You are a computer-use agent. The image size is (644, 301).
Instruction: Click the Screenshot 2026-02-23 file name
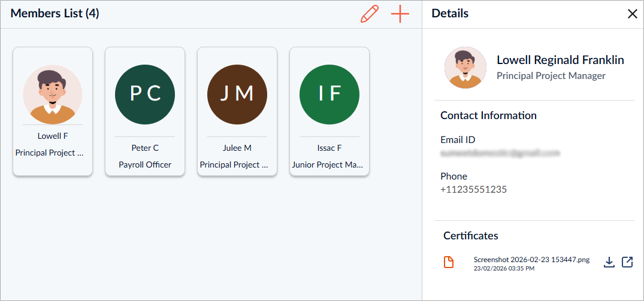[x=531, y=260]
